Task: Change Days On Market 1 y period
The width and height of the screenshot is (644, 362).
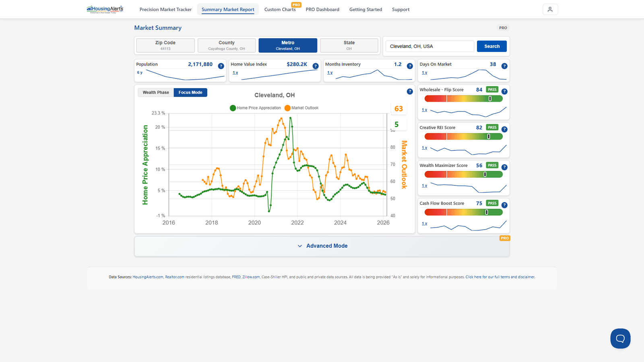Action: [x=425, y=73]
